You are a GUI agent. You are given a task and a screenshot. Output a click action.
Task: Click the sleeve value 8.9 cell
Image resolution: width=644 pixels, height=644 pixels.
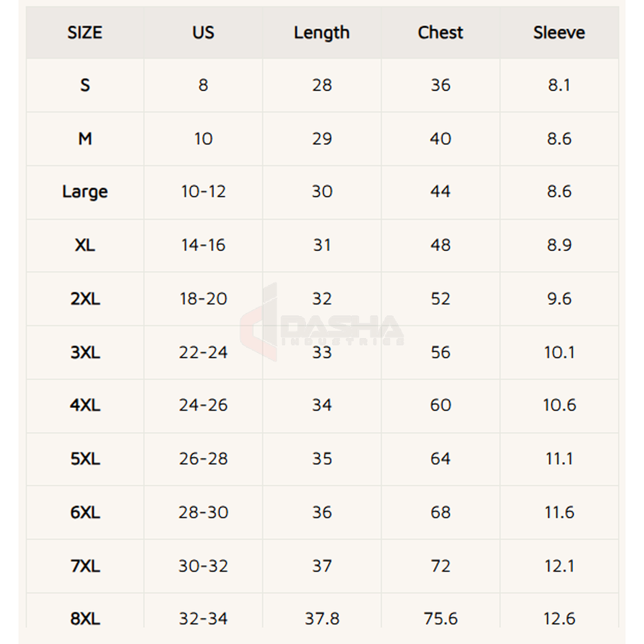pyautogui.click(x=559, y=246)
